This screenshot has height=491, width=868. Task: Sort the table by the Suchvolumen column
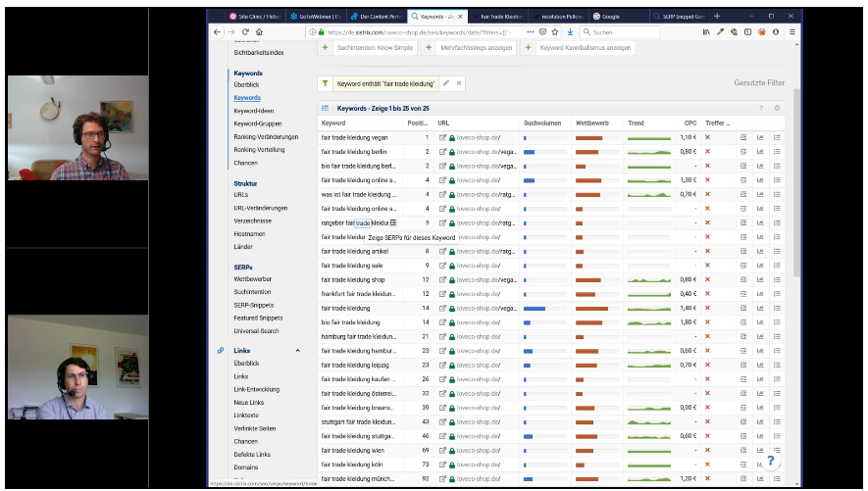click(x=542, y=123)
